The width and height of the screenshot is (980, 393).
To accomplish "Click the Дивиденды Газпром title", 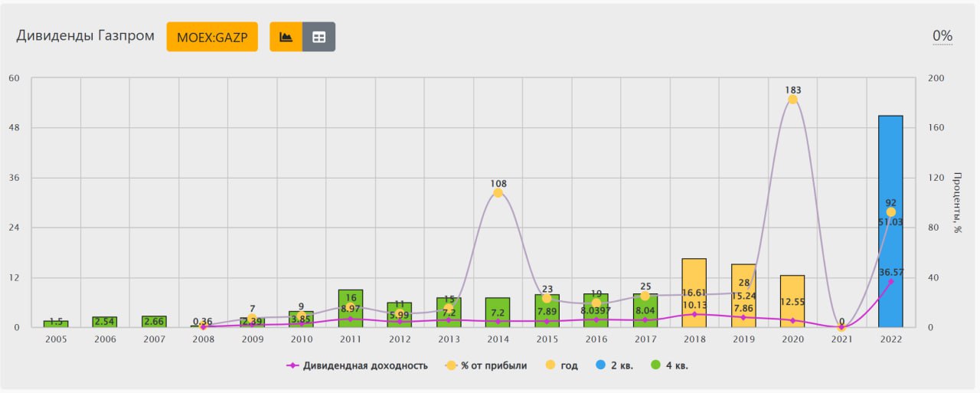I will [85, 36].
